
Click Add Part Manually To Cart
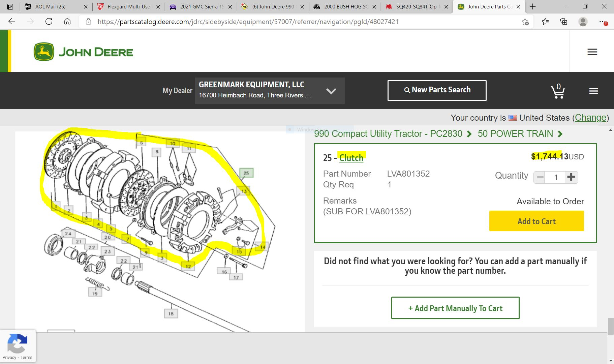click(x=455, y=308)
